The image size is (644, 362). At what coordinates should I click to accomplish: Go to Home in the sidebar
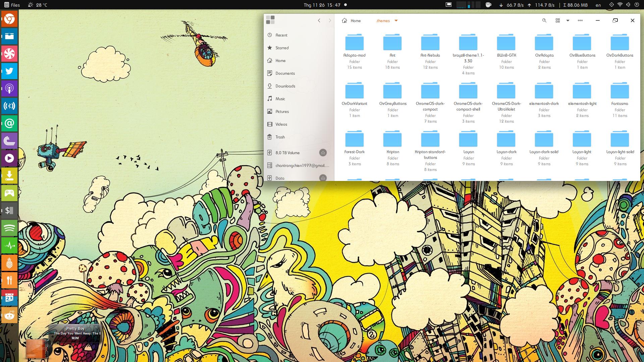pyautogui.click(x=299, y=61)
